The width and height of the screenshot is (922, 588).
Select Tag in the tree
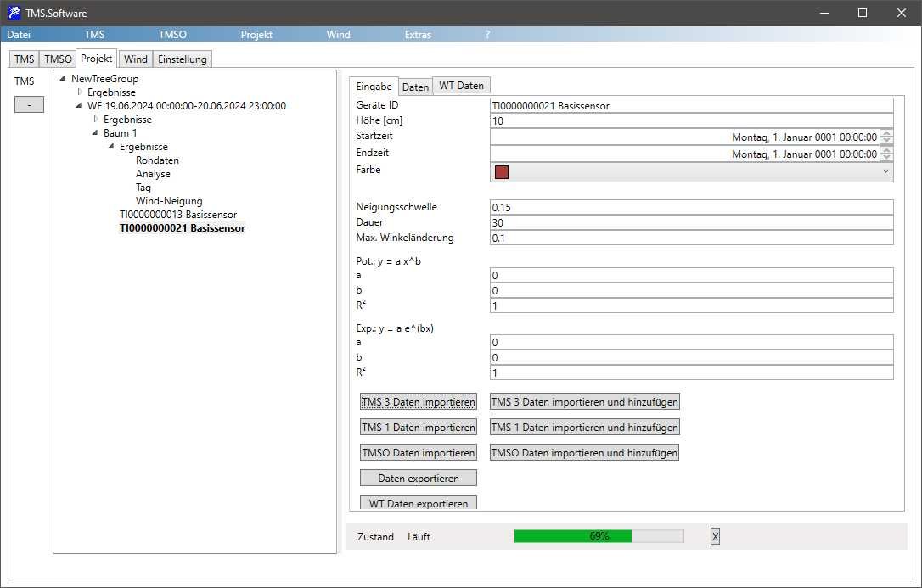pyautogui.click(x=143, y=188)
